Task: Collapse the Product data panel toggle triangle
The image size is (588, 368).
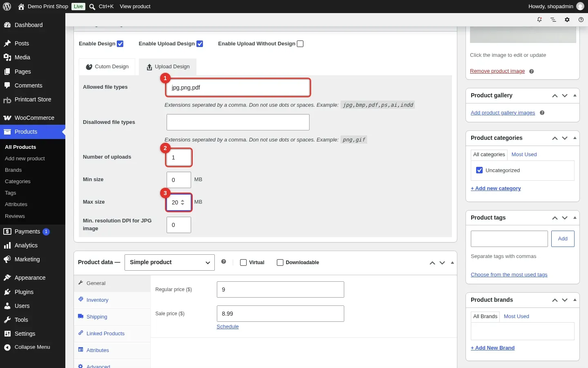Action: 452,263
